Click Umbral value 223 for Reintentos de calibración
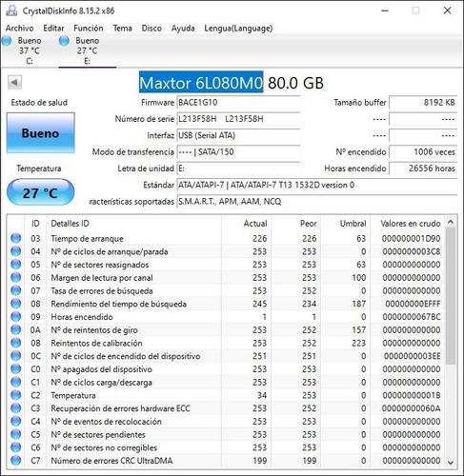Image resolution: width=464 pixels, height=476 pixels. coord(359,343)
